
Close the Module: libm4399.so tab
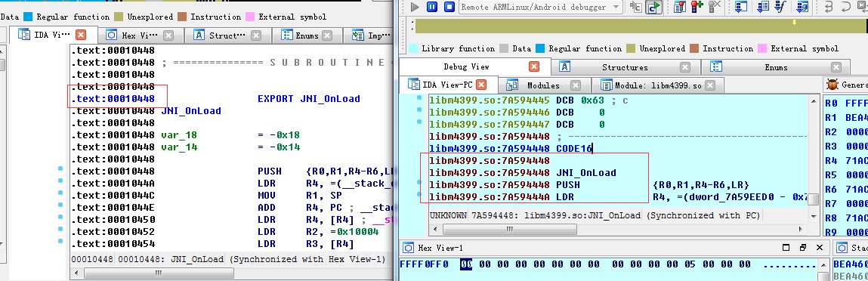pyautogui.click(x=710, y=85)
